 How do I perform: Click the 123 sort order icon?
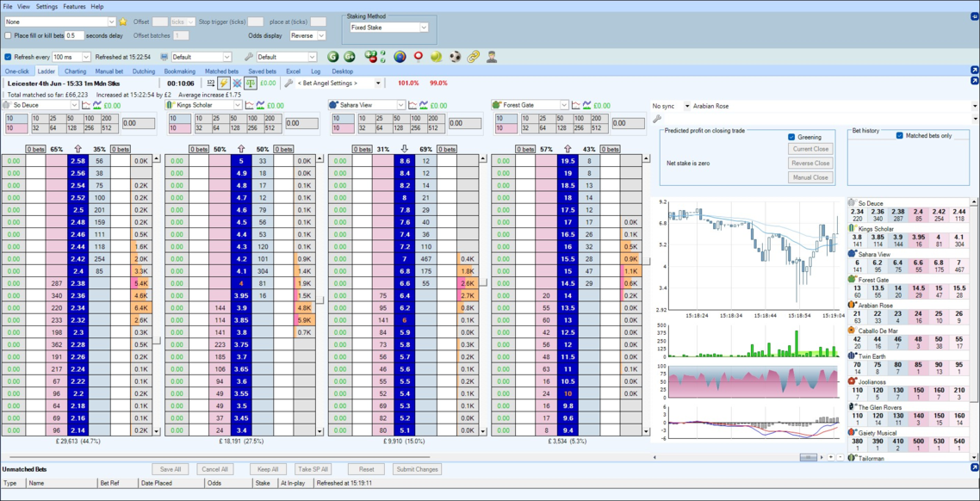[210, 83]
